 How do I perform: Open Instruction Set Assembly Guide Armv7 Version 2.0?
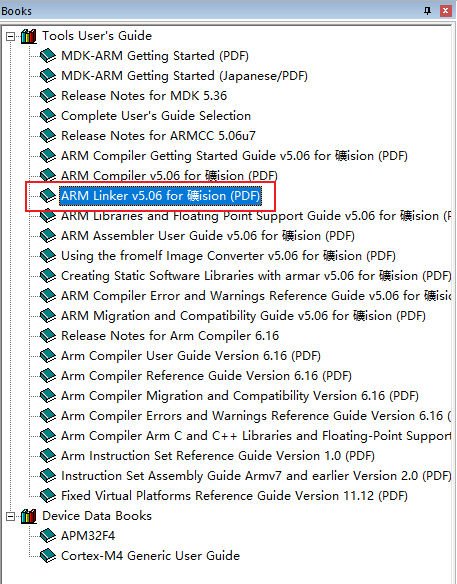(256, 476)
